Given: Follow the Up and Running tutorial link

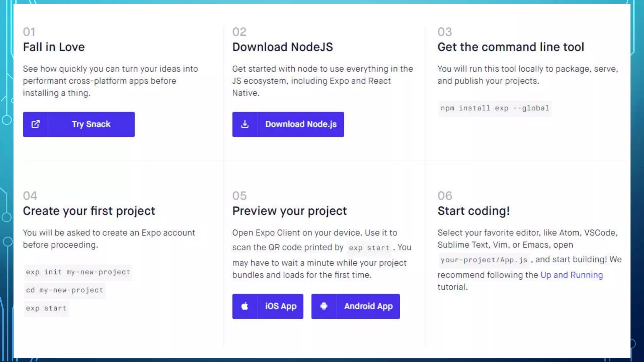Looking at the screenshot, I should click(x=571, y=275).
